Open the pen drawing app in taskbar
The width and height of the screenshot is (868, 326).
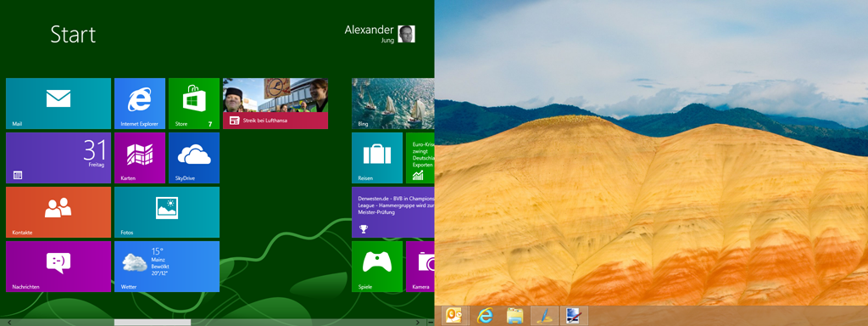pos(544,316)
